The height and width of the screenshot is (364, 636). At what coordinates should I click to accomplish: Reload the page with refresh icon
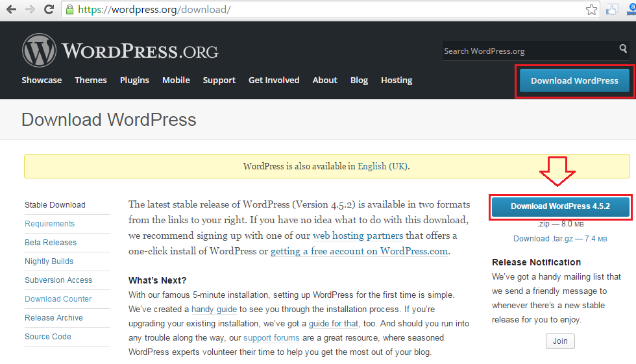(x=49, y=9)
